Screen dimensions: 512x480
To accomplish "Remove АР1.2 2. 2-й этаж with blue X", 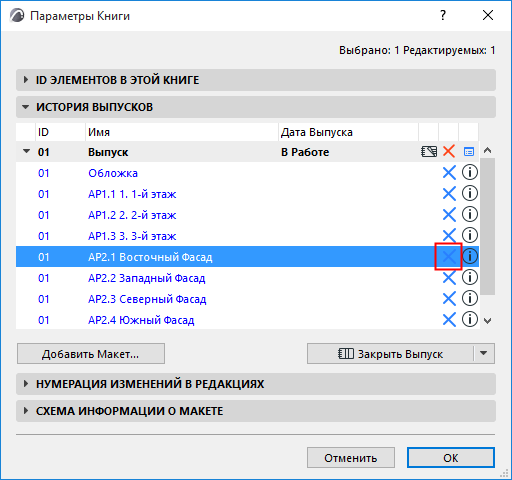I will (449, 215).
